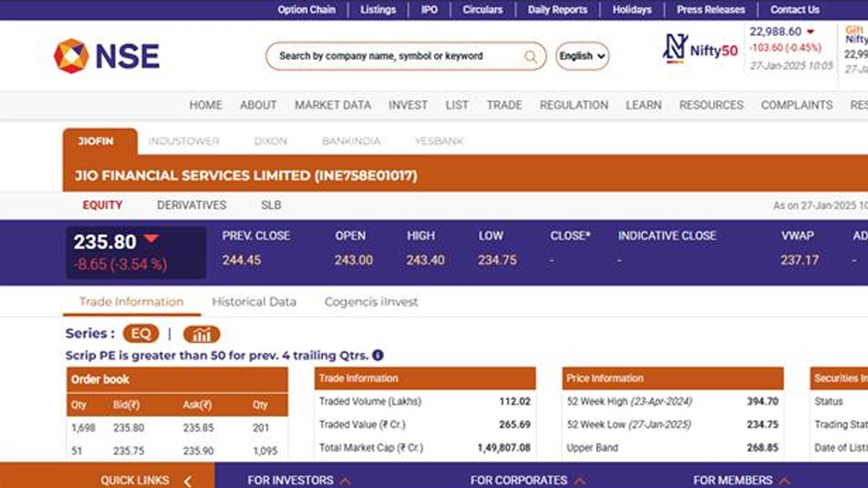
Task: Click the search magnifier icon
Action: coord(531,56)
